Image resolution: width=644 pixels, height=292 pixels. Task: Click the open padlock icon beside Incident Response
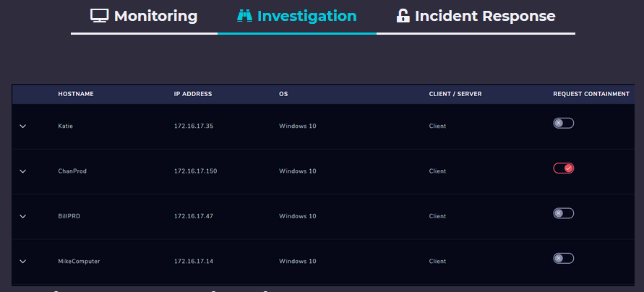pos(403,15)
